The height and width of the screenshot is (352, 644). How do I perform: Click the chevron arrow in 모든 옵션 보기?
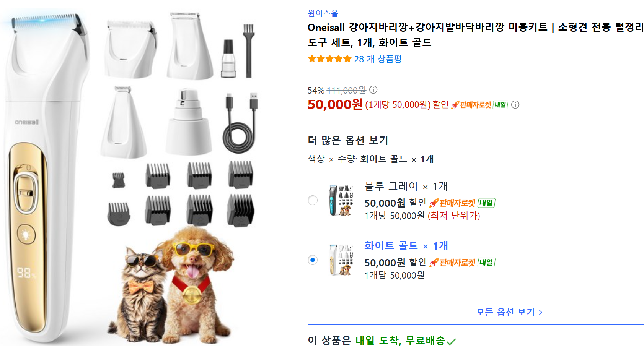tap(541, 313)
